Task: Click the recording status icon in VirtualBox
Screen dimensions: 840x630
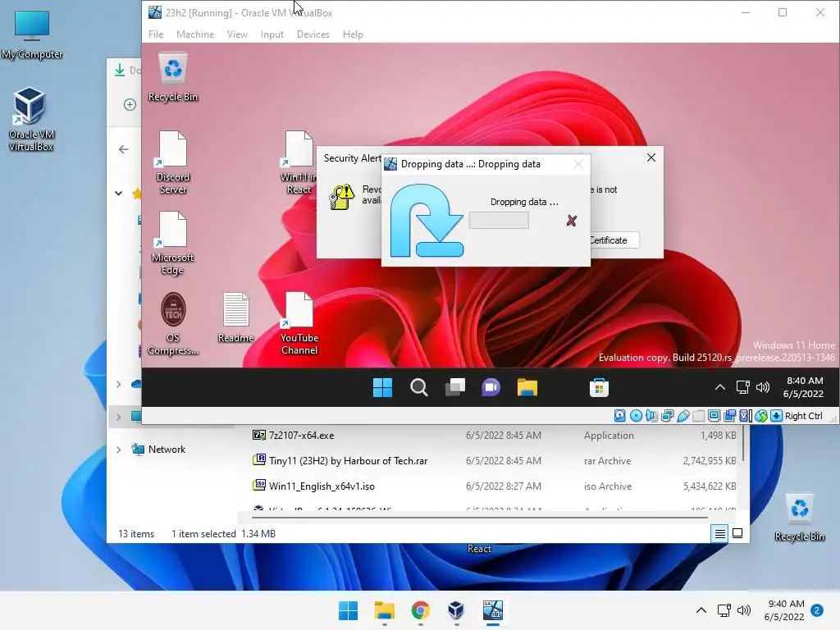Action: (x=729, y=416)
